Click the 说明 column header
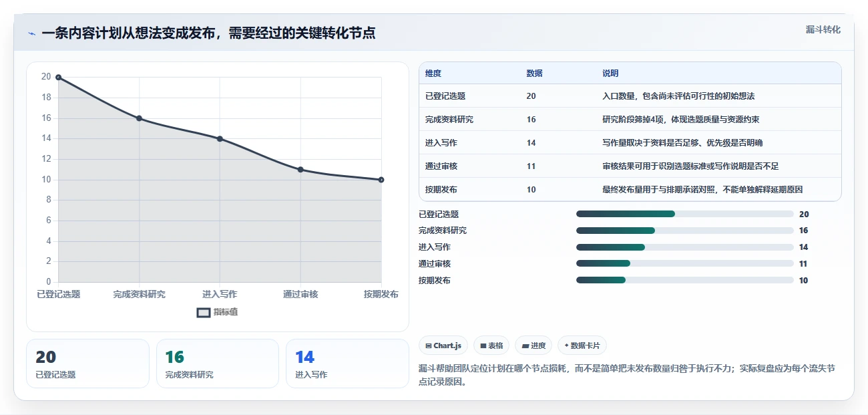The height and width of the screenshot is (415, 868). (x=610, y=74)
